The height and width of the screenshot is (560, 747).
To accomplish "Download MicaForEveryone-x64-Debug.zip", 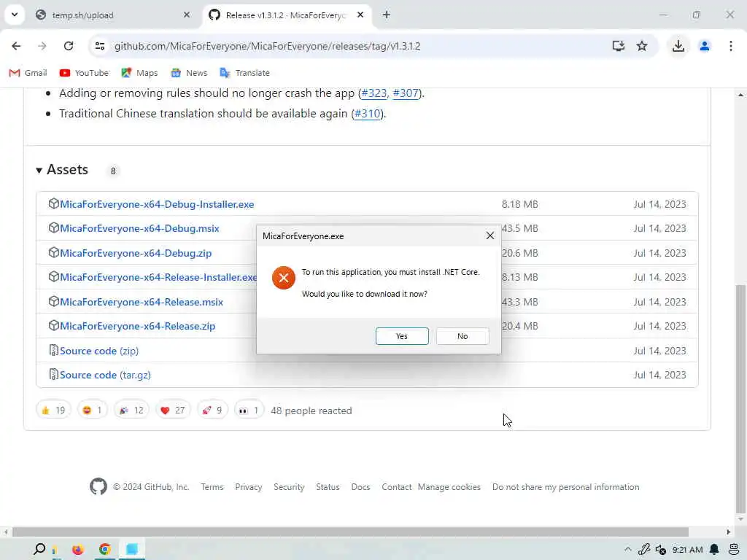I will [x=136, y=253].
